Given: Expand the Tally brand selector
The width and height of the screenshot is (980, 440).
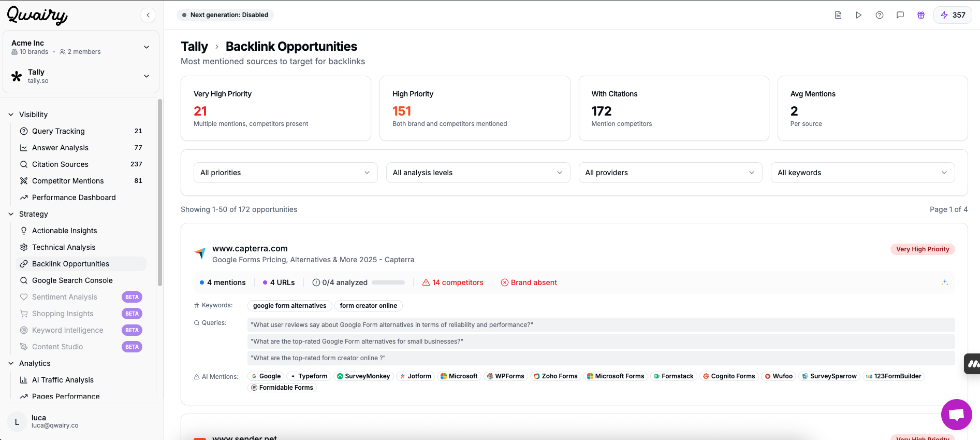Looking at the screenshot, I should pyautogui.click(x=81, y=76).
